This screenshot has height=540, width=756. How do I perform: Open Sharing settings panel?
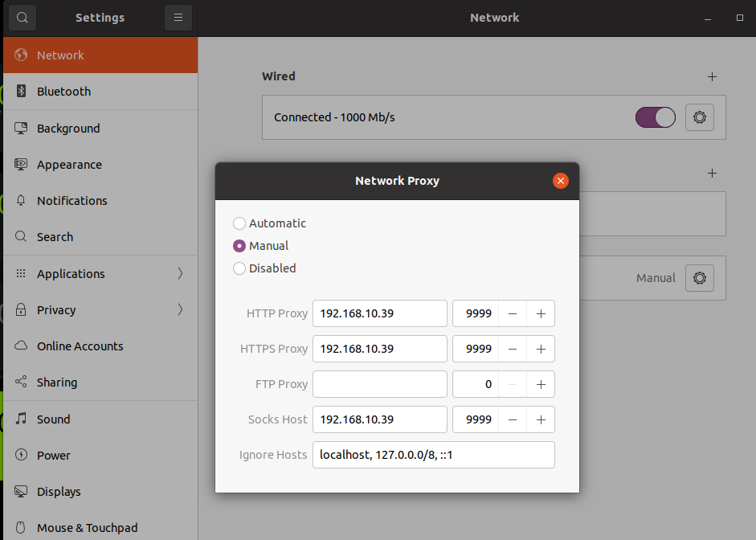pyautogui.click(x=100, y=382)
